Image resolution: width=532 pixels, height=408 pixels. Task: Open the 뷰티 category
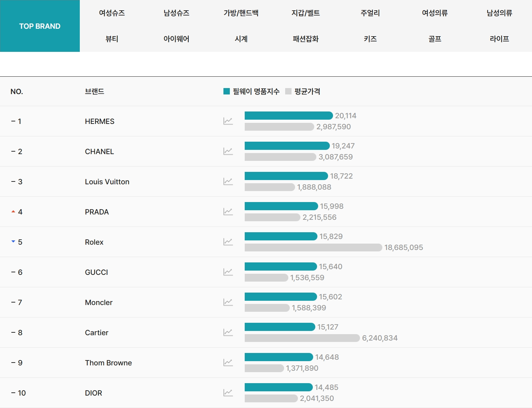tap(112, 39)
